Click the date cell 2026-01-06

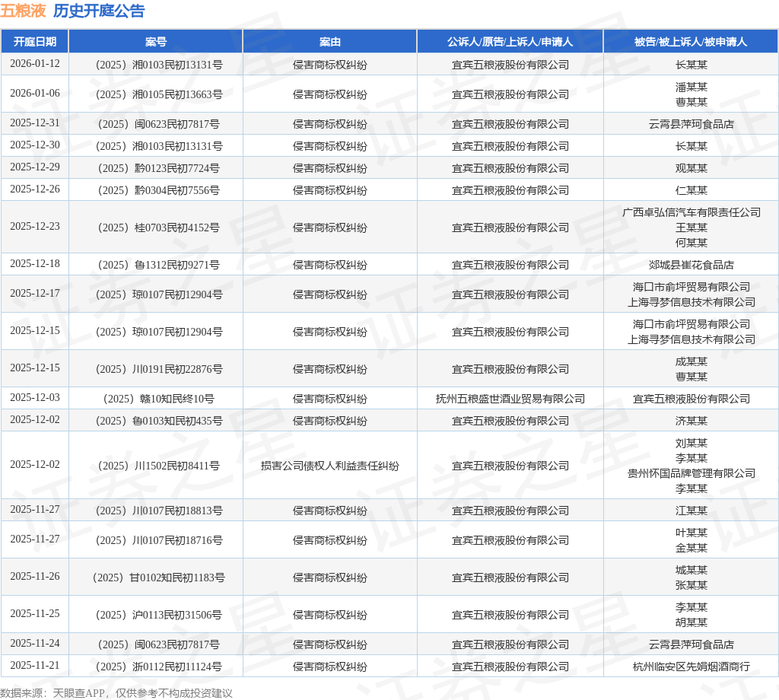(x=35, y=94)
